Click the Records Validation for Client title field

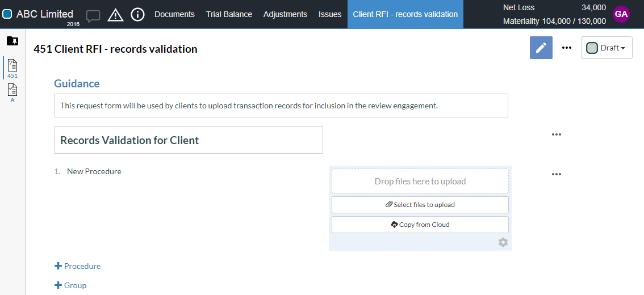click(x=188, y=140)
